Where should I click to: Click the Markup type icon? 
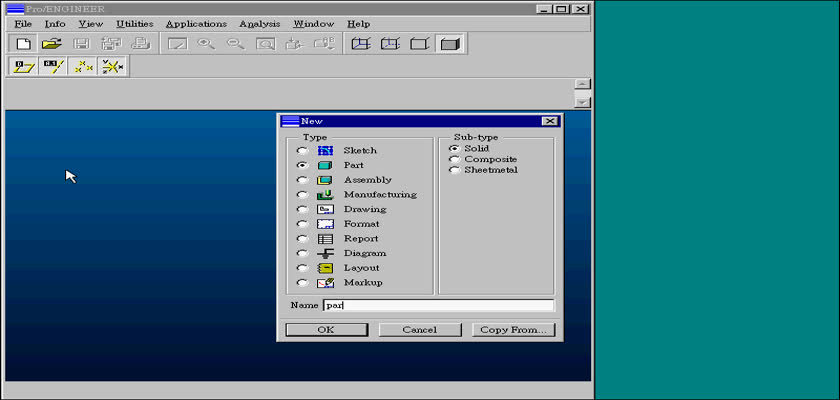[x=325, y=283]
